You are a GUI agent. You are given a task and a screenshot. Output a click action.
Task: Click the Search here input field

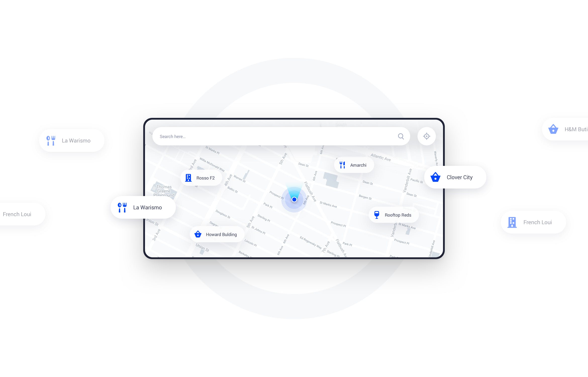click(277, 136)
